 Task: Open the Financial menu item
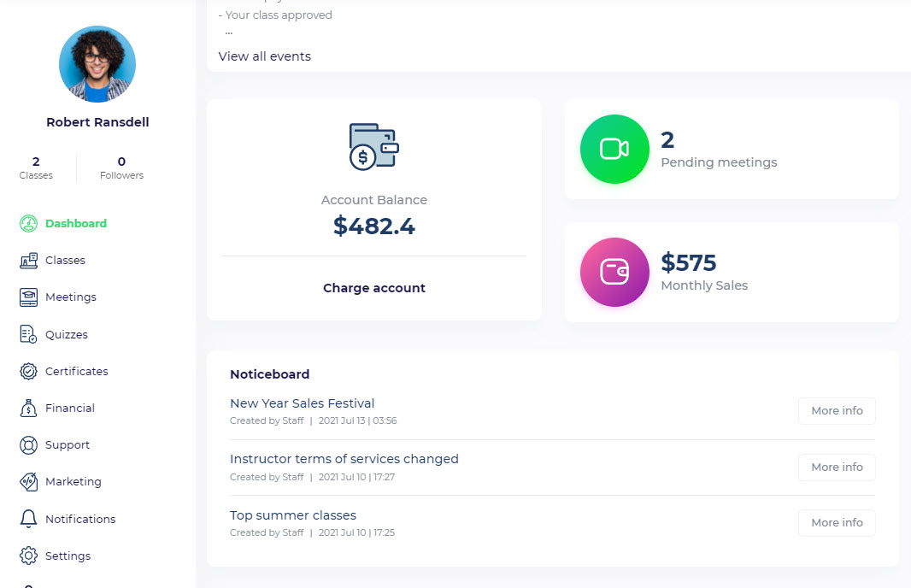(70, 409)
